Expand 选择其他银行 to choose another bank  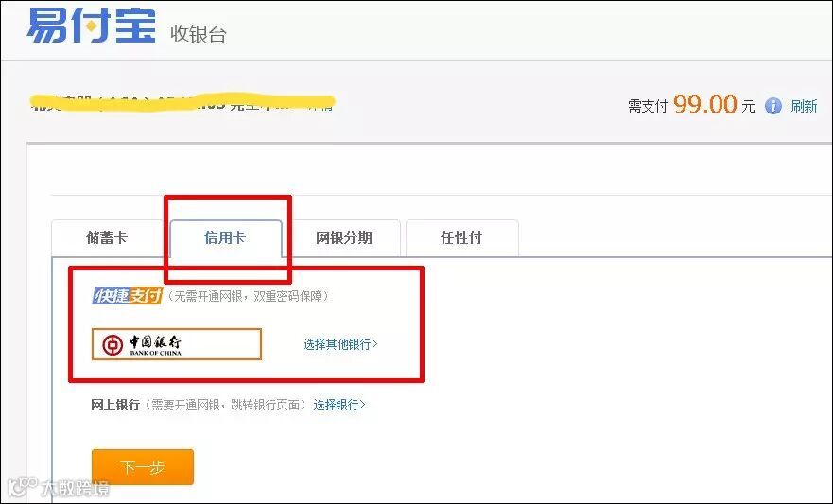coord(340,344)
